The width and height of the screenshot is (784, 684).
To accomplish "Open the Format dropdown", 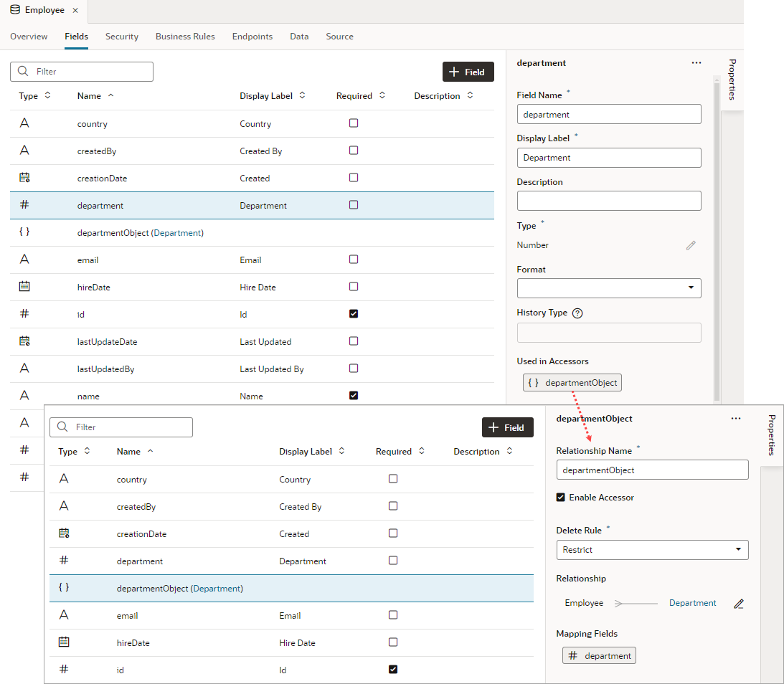I will [x=609, y=288].
